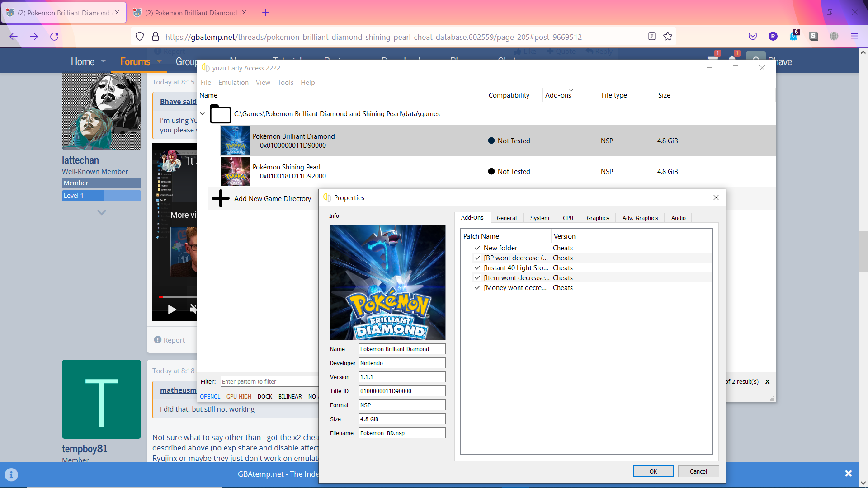Click the site security padlock icon

[156, 37]
